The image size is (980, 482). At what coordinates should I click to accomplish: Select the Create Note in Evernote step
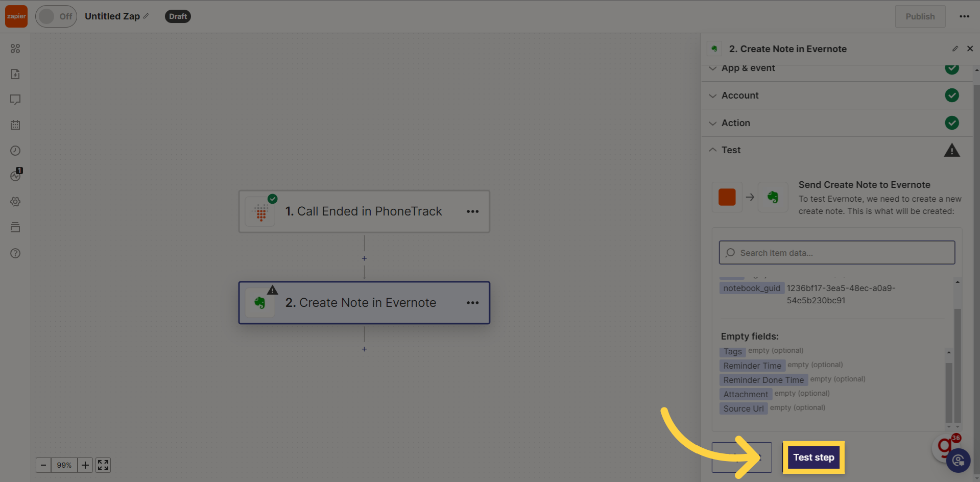point(364,303)
